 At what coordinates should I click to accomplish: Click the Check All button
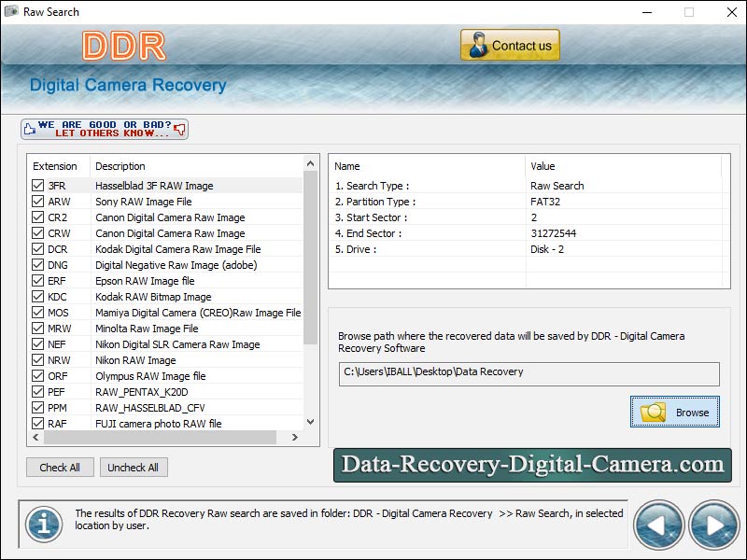pos(60,468)
